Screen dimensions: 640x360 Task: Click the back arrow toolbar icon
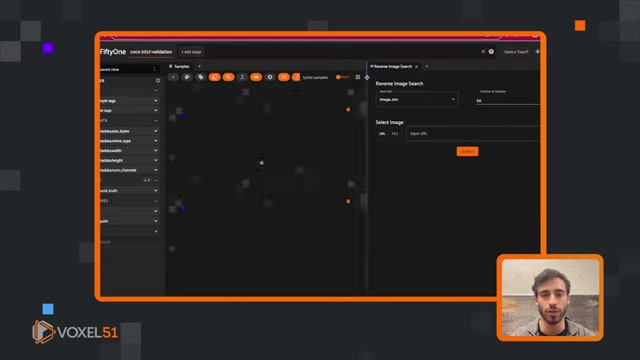point(173,77)
